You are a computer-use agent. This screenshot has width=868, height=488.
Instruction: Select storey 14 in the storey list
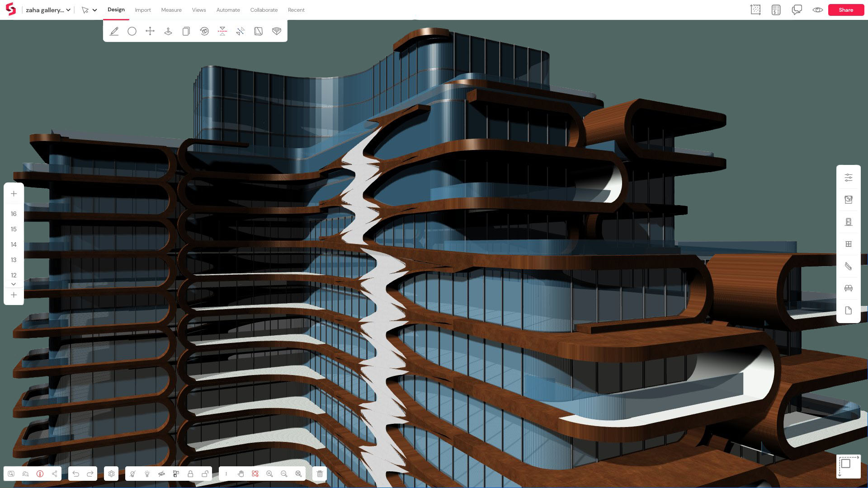pos(14,244)
